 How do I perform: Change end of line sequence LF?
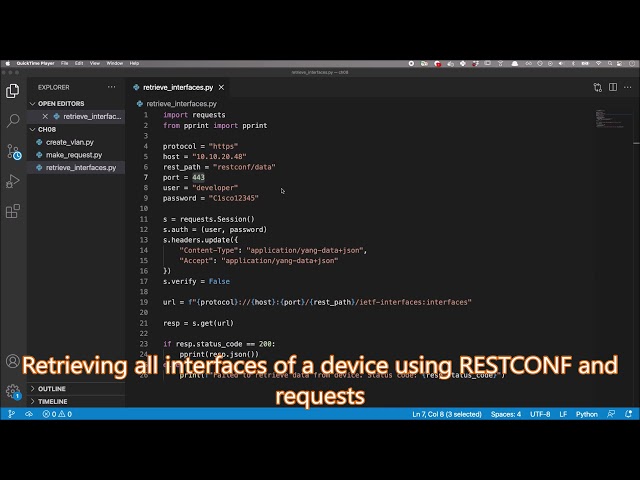tap(563, 414)
